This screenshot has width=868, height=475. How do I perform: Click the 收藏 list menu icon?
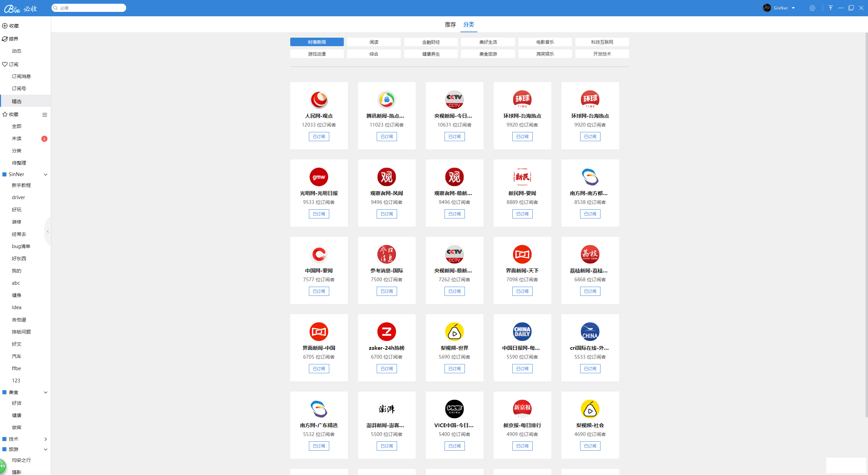click(44, 115)
